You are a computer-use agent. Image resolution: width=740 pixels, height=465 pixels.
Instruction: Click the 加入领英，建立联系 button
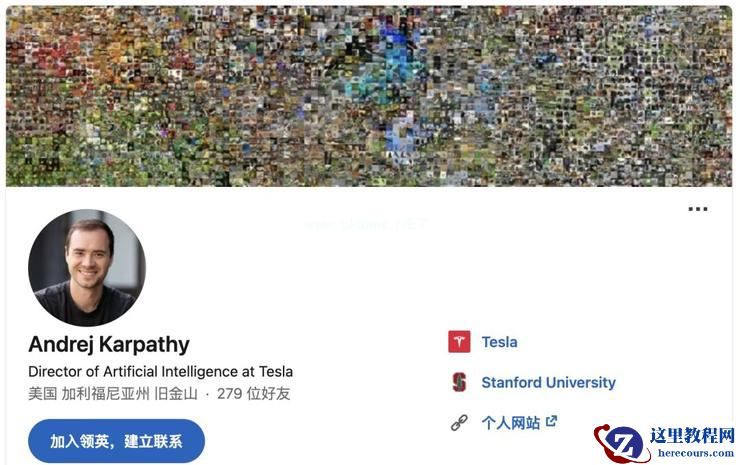tap(117, 441)
